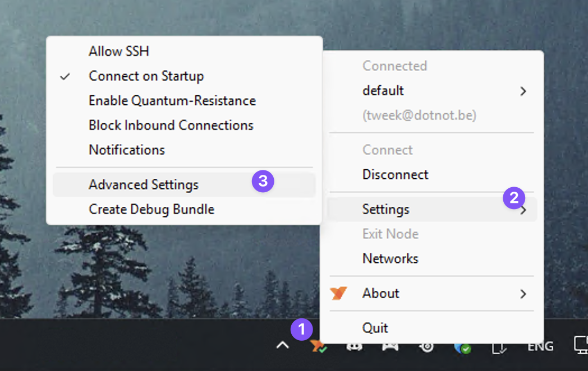Click the game controller tray icon
Screen dimensions: 588x371
pos(390,346)
